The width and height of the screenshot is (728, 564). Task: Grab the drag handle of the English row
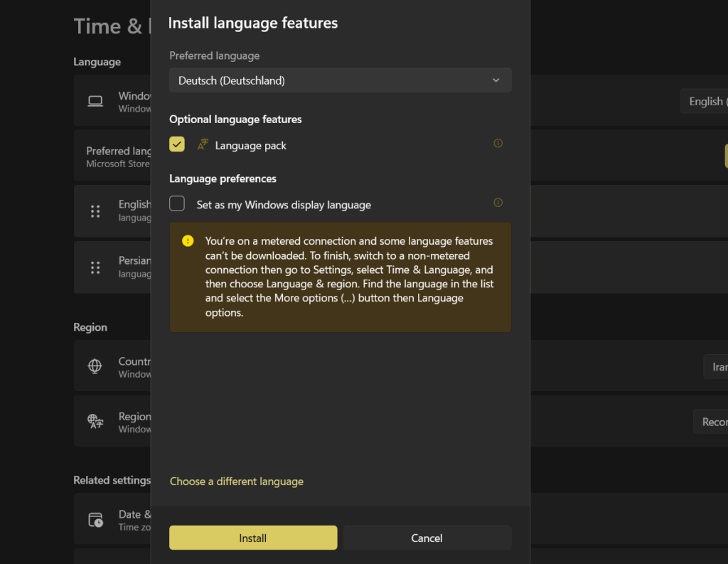95,211
